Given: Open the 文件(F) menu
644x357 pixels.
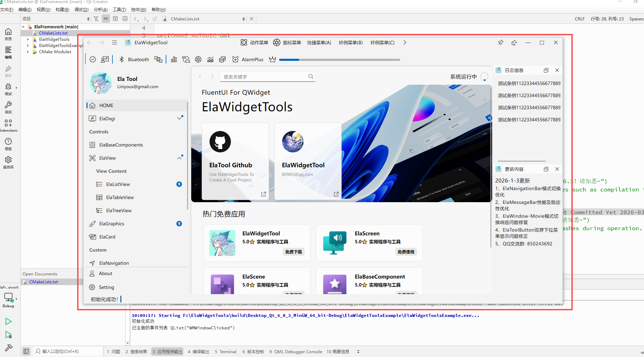Looking at the screenshot, I should 7,9.
